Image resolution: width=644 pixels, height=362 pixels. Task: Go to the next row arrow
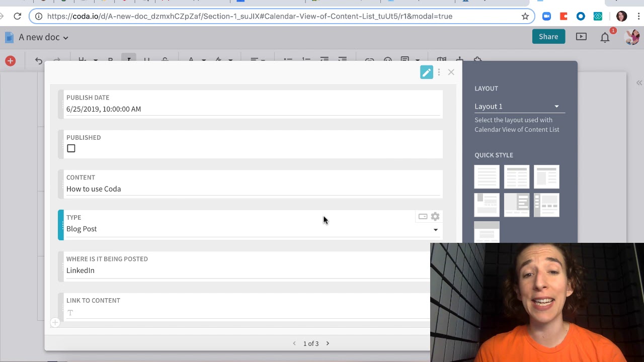click(328, 343)
